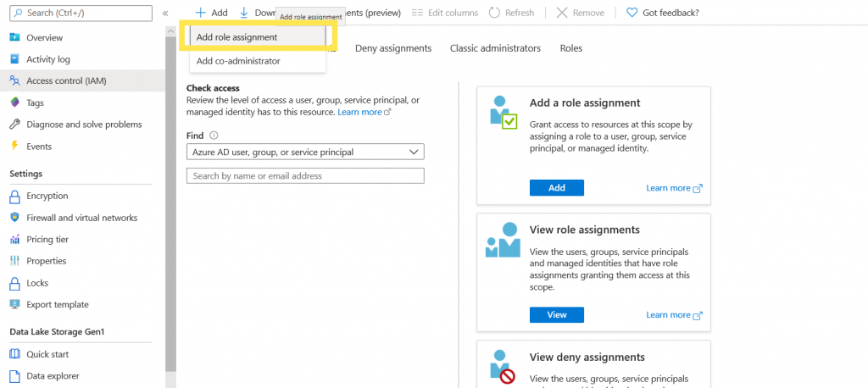Click the sidebar vertical scrollbar

[x=170, y=205]
